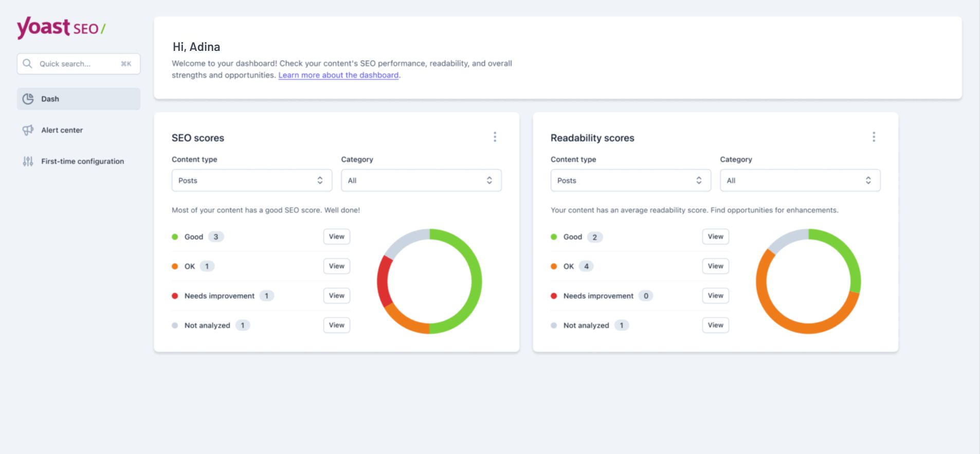Click the Dash pie chart icon
This screenshot has width=980, height=454.
coord(28,99)
